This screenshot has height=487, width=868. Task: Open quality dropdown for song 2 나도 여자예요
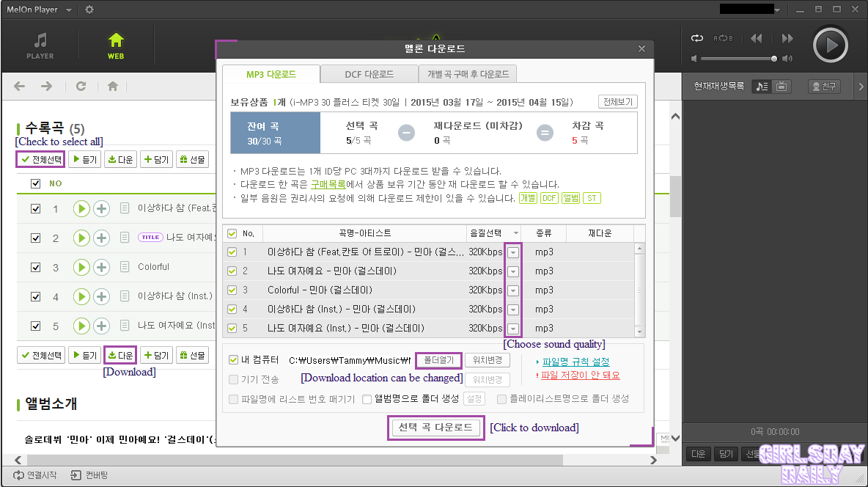(513, 271)
